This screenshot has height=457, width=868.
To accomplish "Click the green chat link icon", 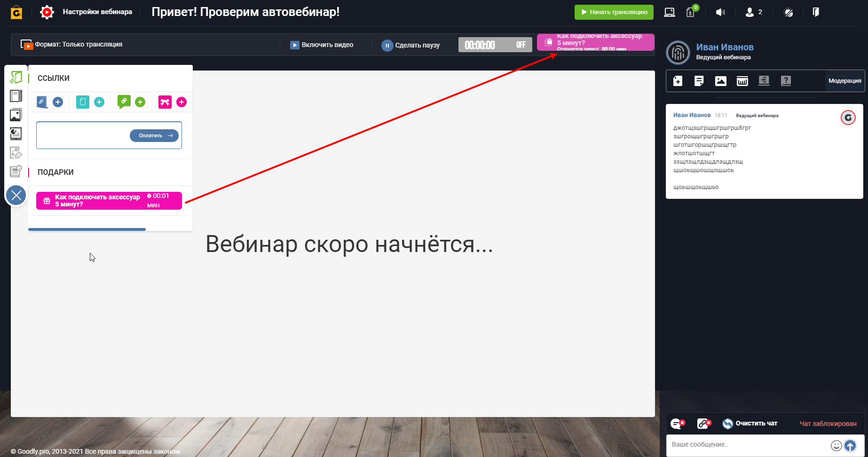I will [124, 102].
